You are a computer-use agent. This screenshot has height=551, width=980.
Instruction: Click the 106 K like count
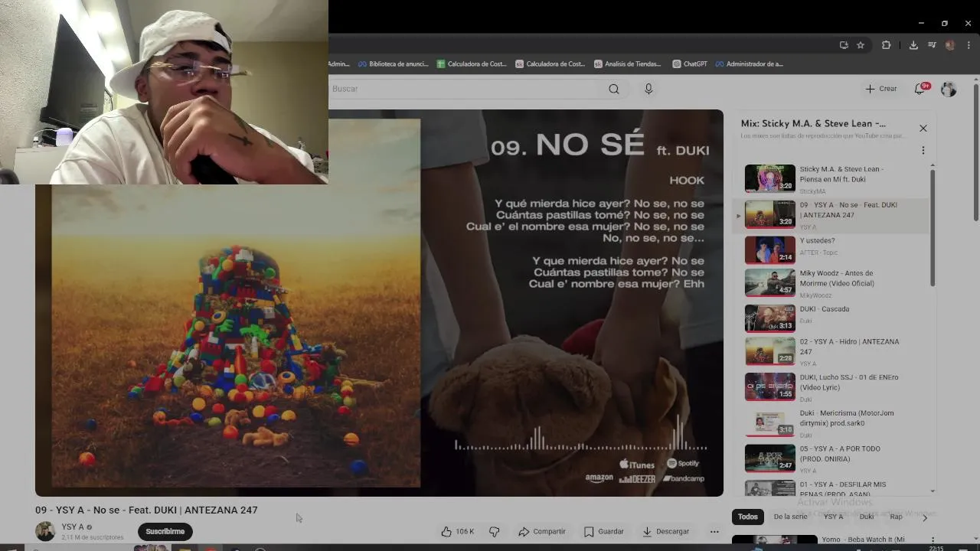[465, 531]
